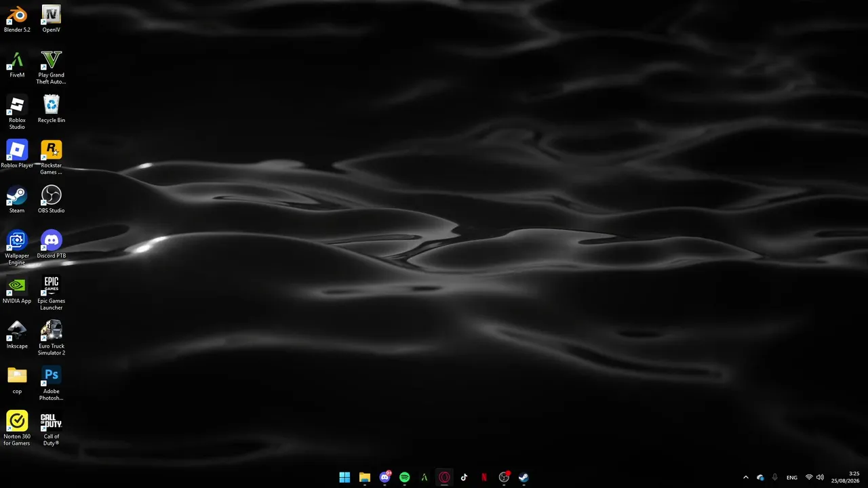Select the Inkscape desktop icon
This screenshot has height=488, width=868.
[17, 335]
